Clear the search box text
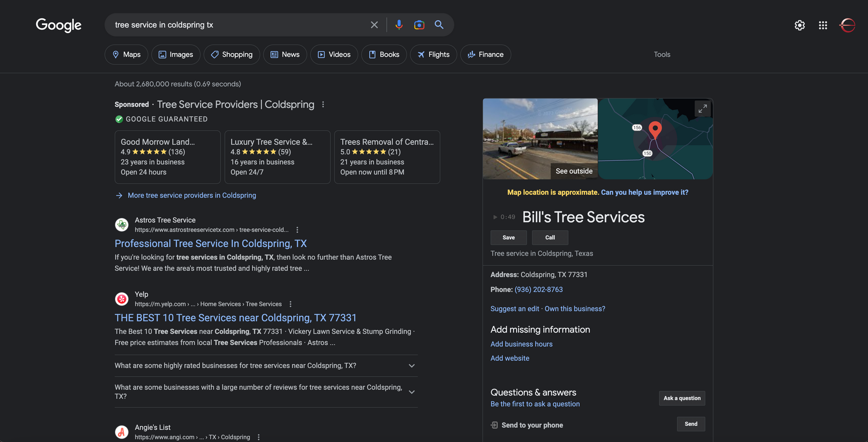The image size is (868, 442). coord(374,25)
